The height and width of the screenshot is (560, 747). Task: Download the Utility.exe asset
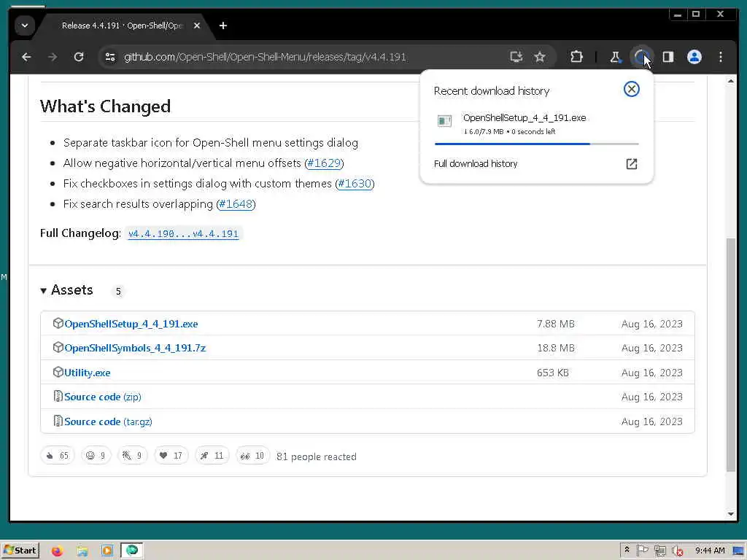click(x=88, y=373)
